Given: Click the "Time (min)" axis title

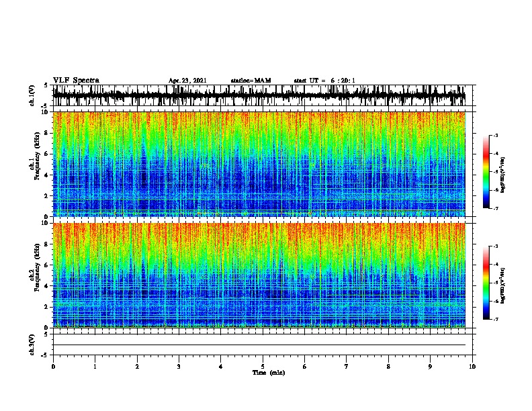Looking at the screenshot, I should click(269, 373).
